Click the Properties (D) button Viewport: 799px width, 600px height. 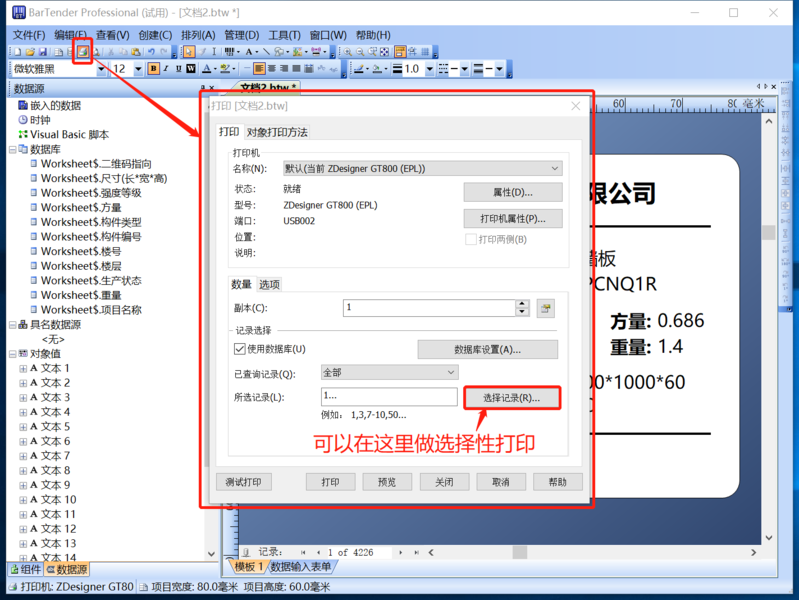pos(513,192)
